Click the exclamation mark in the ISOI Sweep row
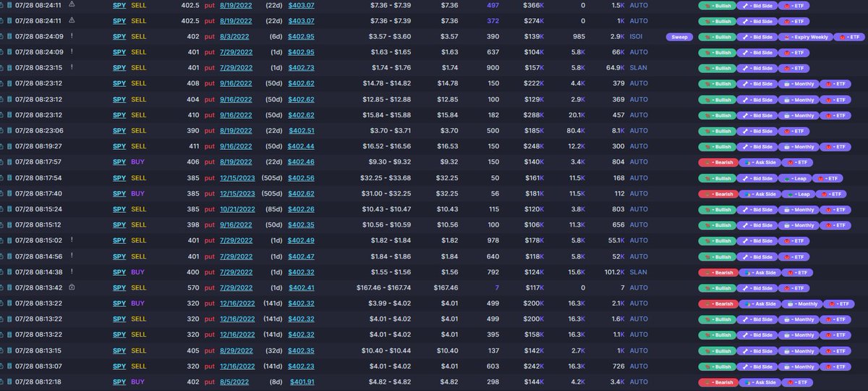This screenshot has width=868, height=391. [x=72, y=36]
